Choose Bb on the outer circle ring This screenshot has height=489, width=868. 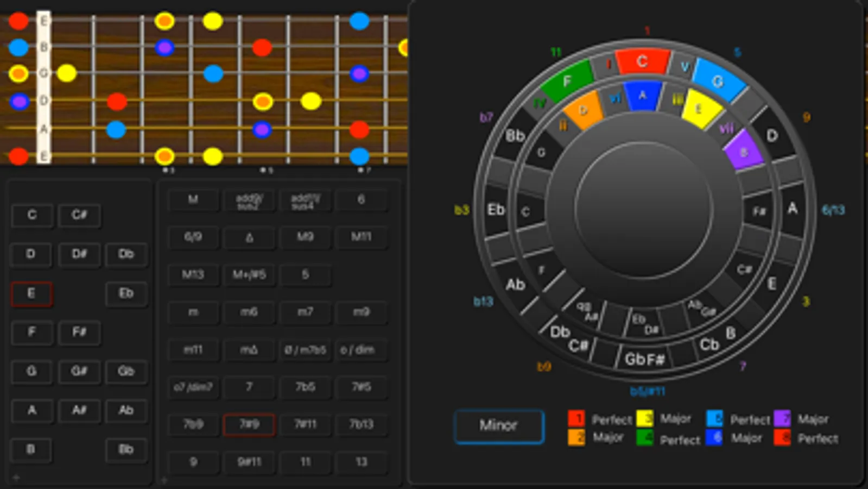(x=515, y=136)
